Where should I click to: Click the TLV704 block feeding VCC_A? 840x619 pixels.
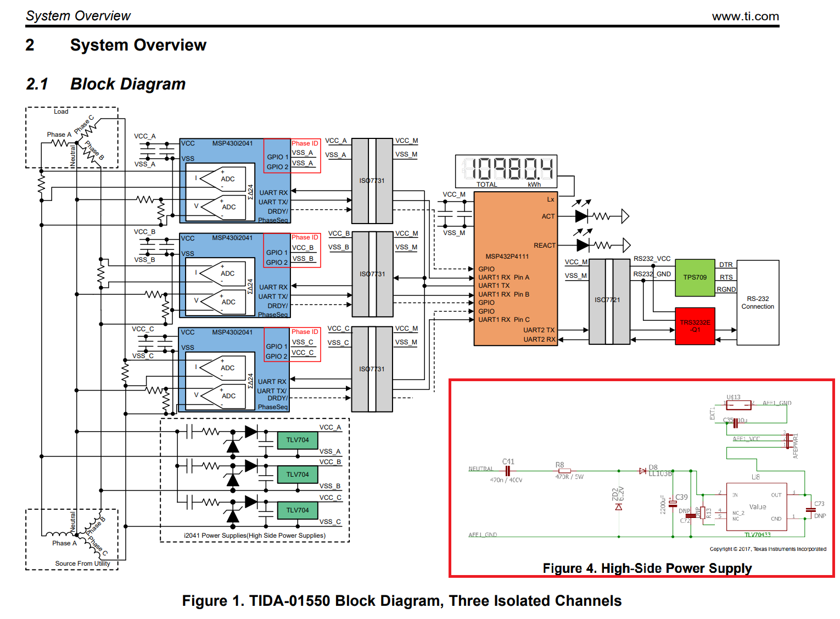pyautogui.click(x=298, y=440)
